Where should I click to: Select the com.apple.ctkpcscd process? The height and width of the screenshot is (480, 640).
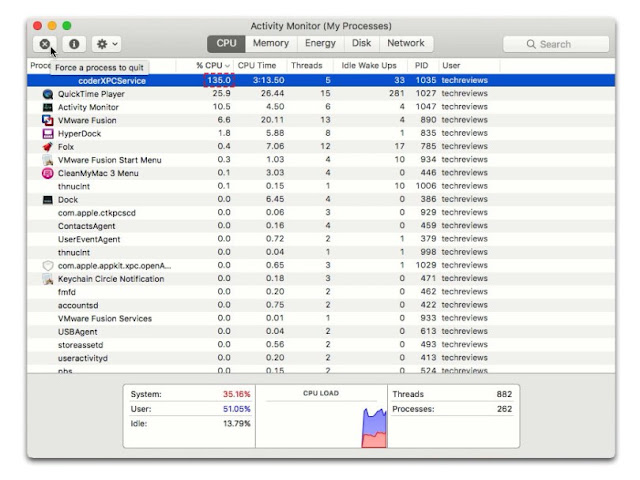pyautogui.click(x=97, y=213)
